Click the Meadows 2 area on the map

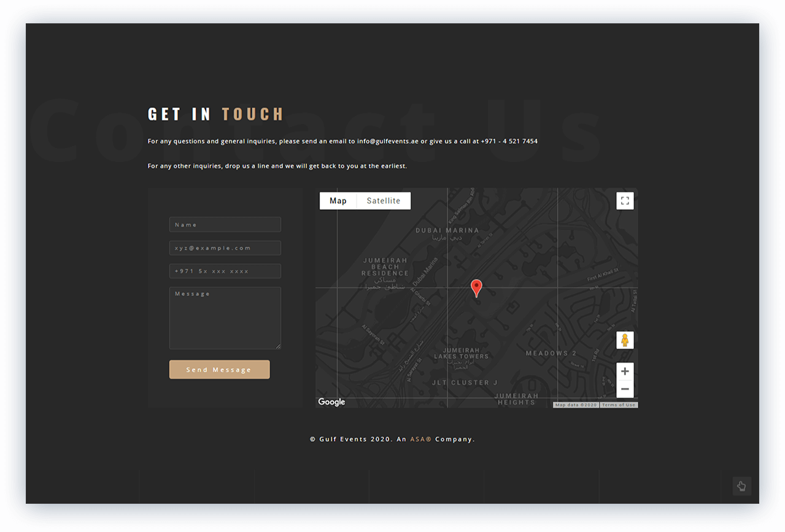pos(551,353)
